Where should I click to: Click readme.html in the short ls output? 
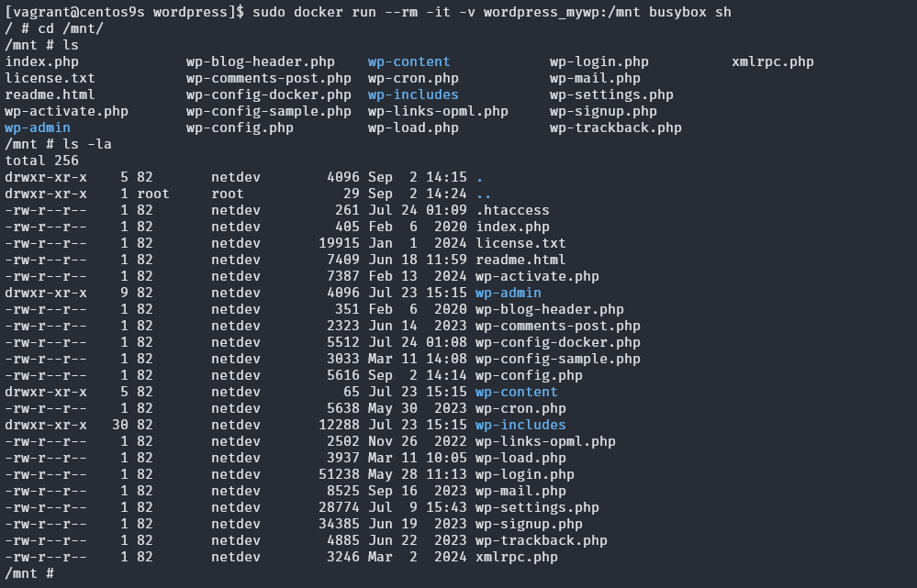[x=50, y=94]
